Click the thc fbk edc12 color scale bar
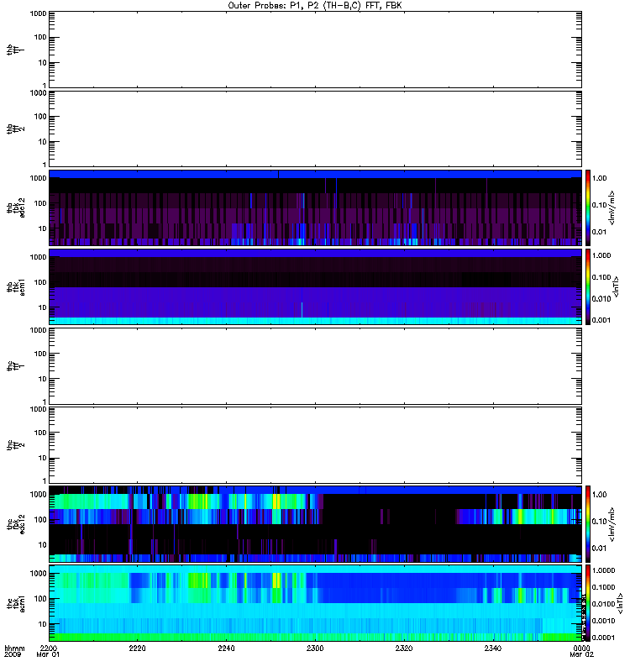The image size is (630, 672). [x=588, y=524]
